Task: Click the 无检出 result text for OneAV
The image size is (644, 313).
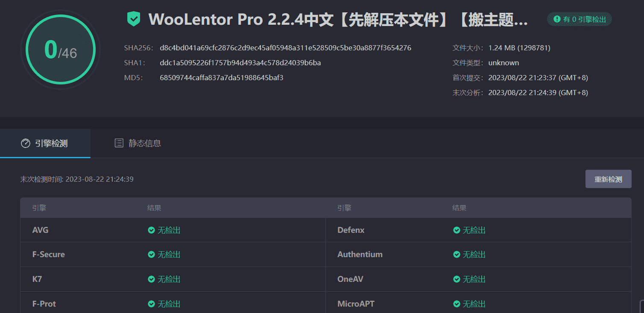Action: tap(474, 279)
